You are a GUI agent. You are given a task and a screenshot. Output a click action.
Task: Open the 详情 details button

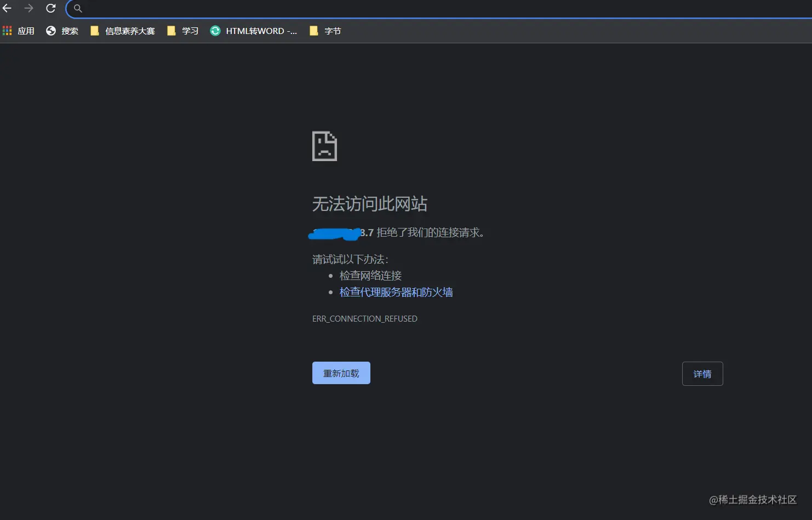pos(702,373)
